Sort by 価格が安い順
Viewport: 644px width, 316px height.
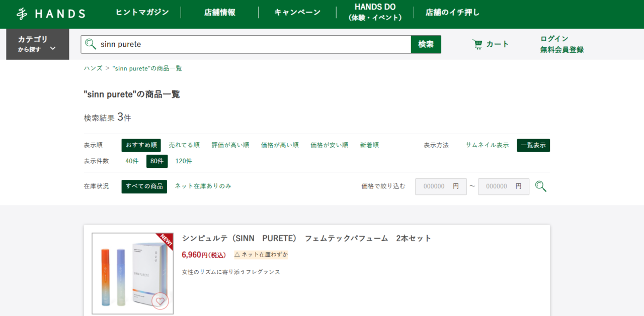coord(330,145)
